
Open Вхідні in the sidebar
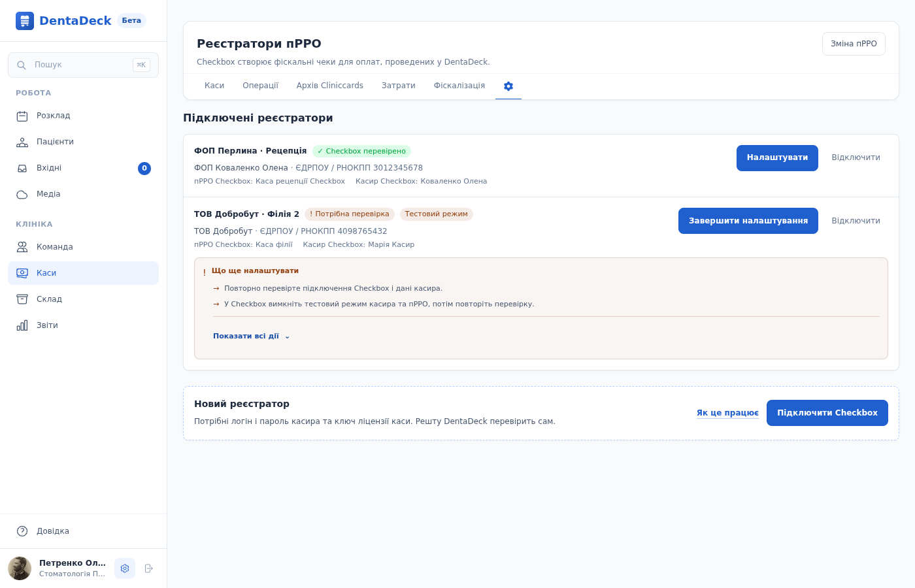[x=83, y=169]
